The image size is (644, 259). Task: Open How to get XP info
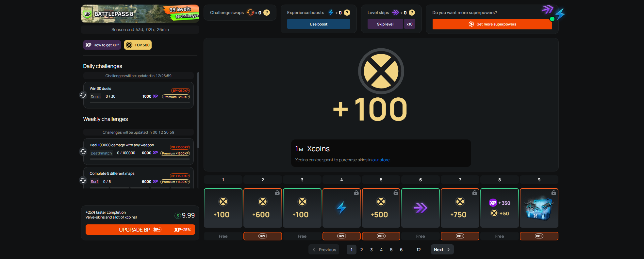click(x=102, y=45)
